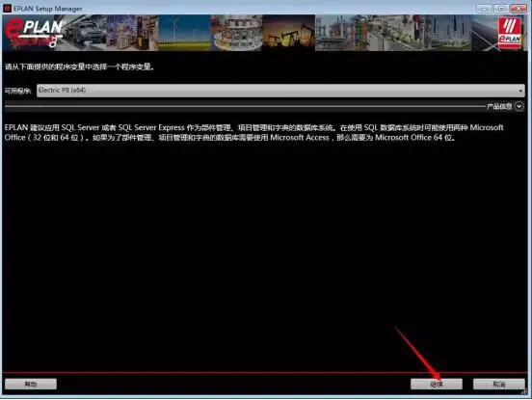This screenshot has width=532, height=400.
Task: Click the red EPLAN logo at banner right
Action: point(510,34)
